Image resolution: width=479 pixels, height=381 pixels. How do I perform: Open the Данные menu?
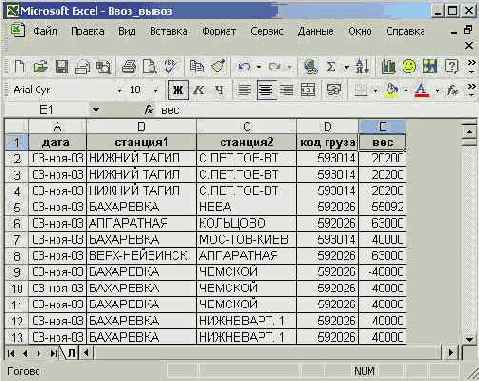pos(315,31)
